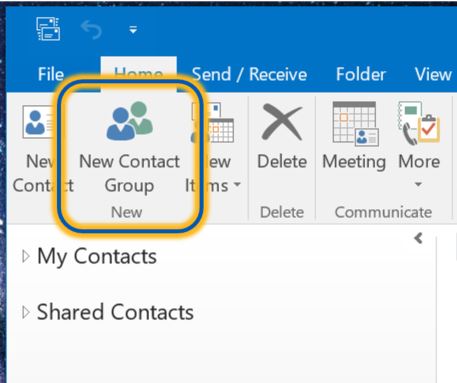The image size is (457, 383).
Task: Schedule a Meeting with contact
Action: [354, 136]
